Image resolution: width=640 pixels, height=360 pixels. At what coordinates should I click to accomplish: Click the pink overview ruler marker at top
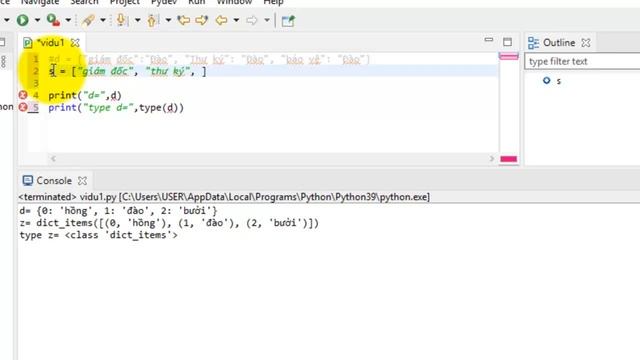(x=509, y=56)
